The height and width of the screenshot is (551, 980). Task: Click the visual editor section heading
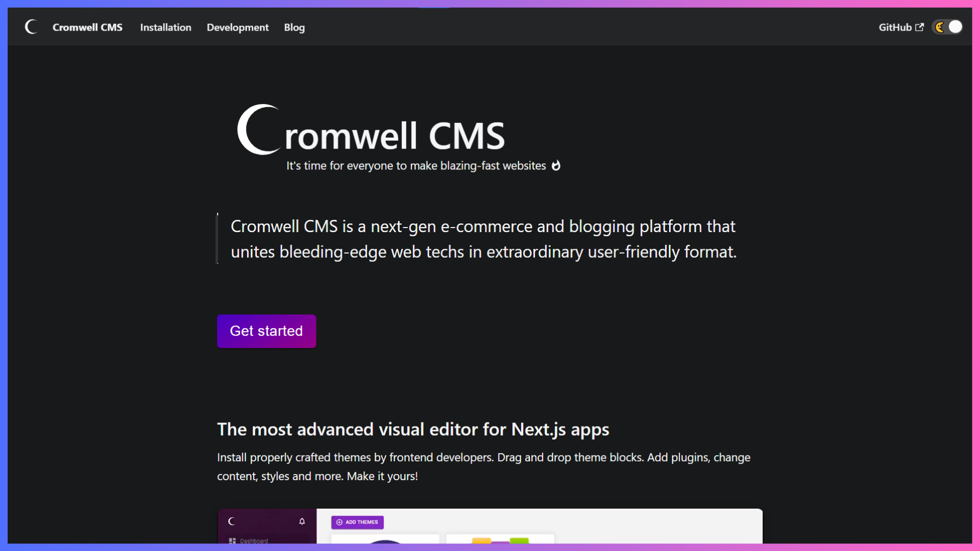coord(413,430)
